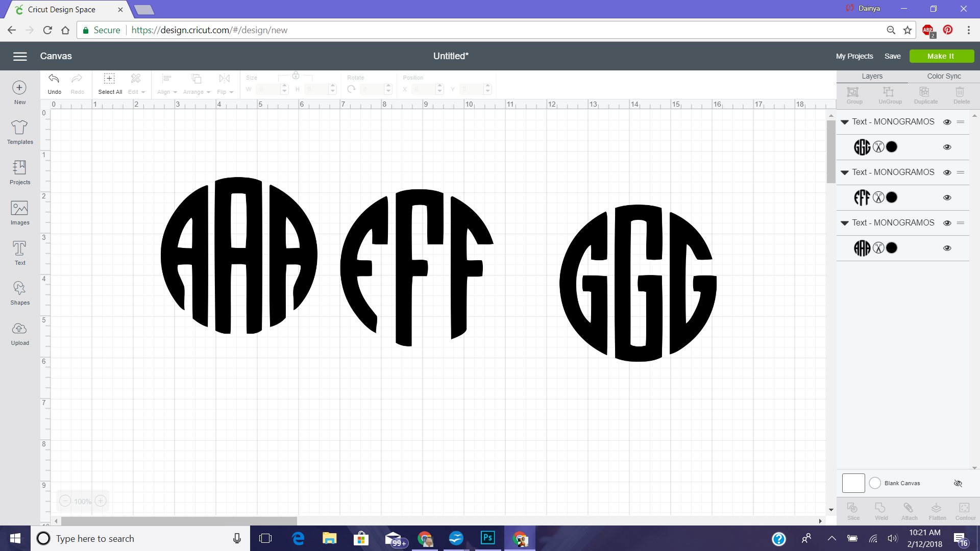Click the Pinterest extension icon
980x551 pixels.
coord(948,30)
